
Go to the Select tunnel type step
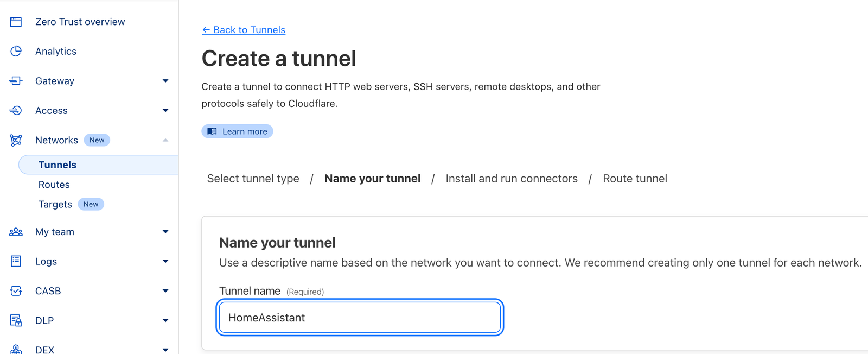click(x=253, y=178)
